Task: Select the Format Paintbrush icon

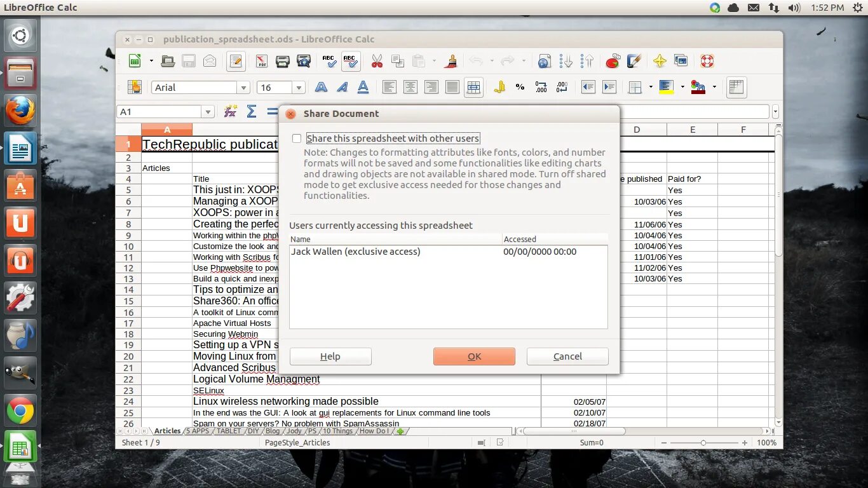Action: point(451,61)
